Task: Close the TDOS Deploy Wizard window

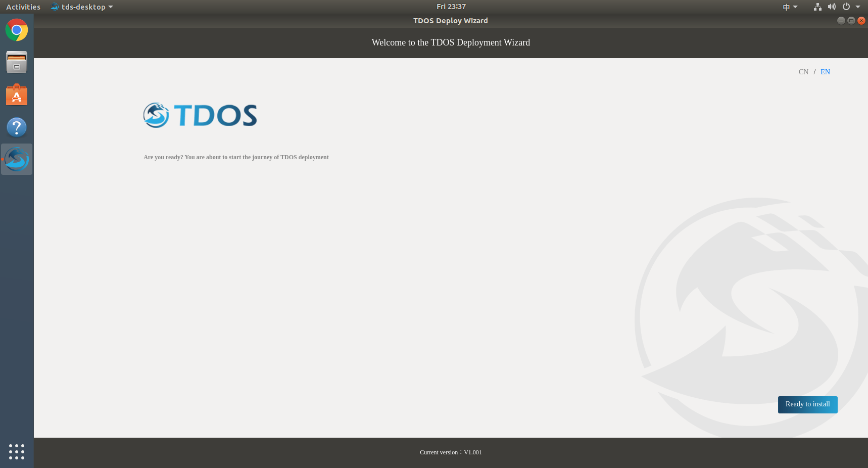Action: point(861,21)
